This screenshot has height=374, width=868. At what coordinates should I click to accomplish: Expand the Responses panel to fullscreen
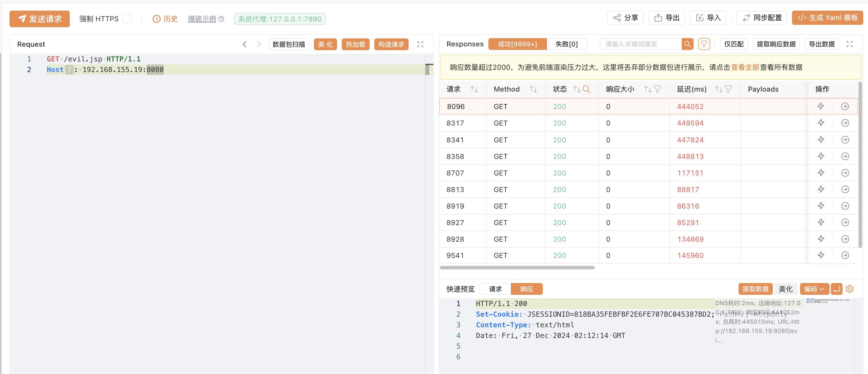(x=849, y=44)
